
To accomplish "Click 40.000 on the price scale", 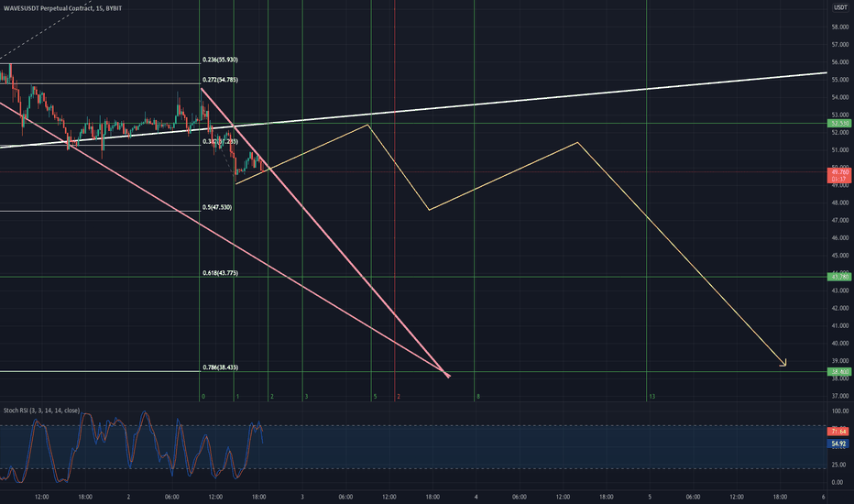I will pyautogui.click(x=840, y=344).
